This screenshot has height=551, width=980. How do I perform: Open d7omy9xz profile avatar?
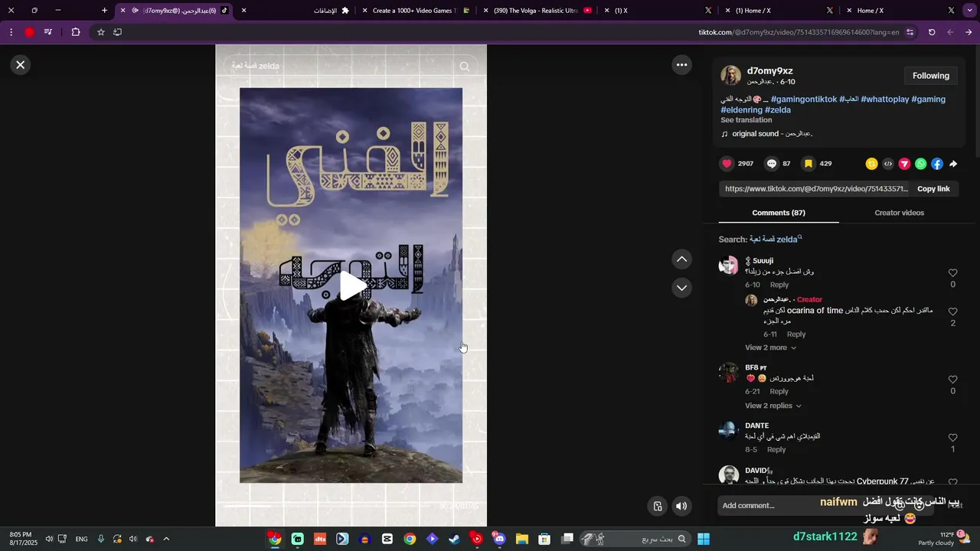[730, 76]
